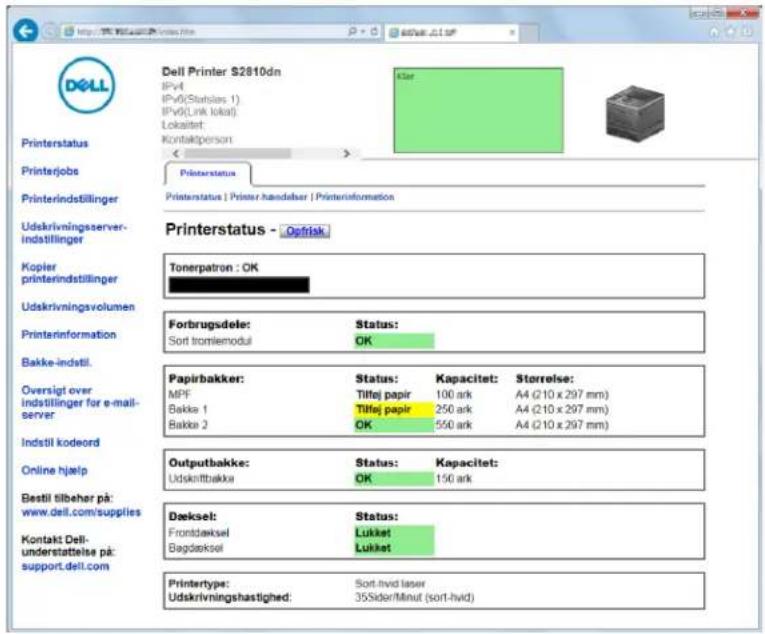Viewport: 765px width, 634px height.
Task: Click the 250 ark capacity for Bakke 1
Action: tap(454, 409)
